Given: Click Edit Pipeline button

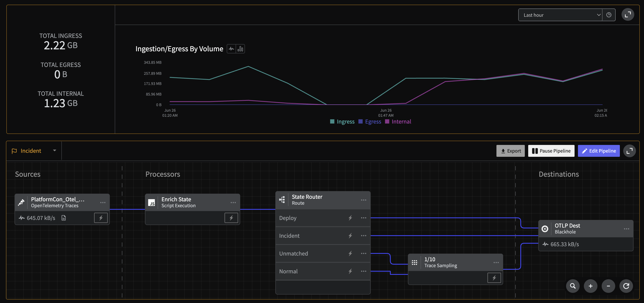Looking at the screenshot, I should [598, 151].
